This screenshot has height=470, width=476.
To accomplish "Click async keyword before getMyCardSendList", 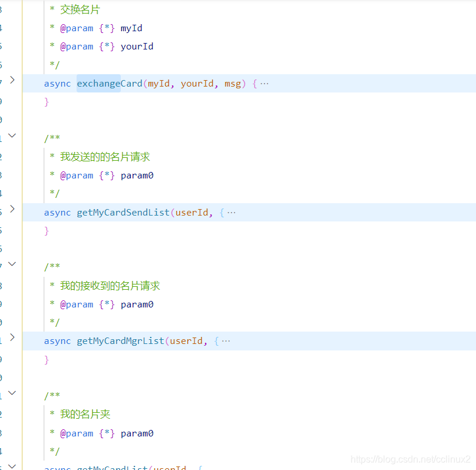I will coord(57,213).
